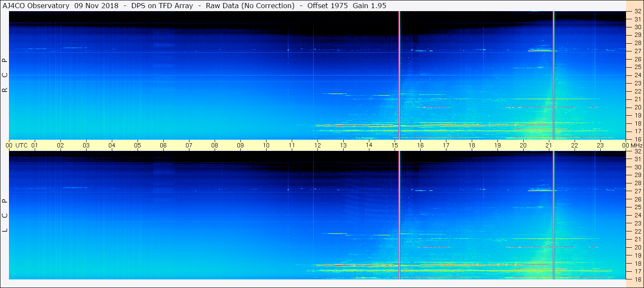Viewport: 644px width, 288px height.
Task: Click hour "05" on the UTC time axis
Action: coord(138,145)
